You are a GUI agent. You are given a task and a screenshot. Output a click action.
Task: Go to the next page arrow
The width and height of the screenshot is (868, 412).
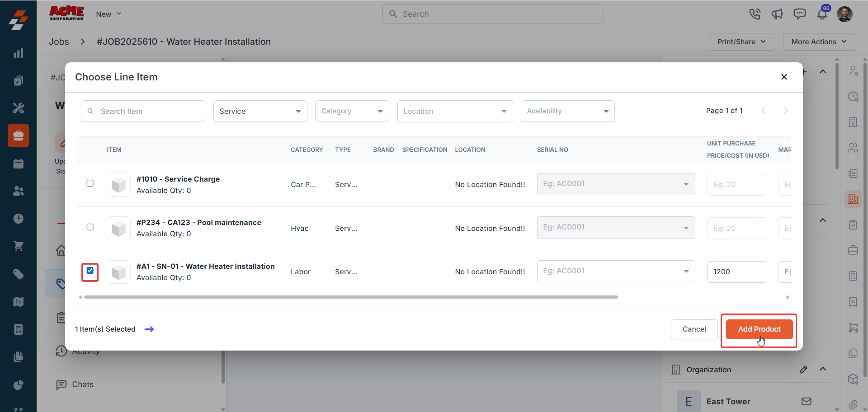786,111
